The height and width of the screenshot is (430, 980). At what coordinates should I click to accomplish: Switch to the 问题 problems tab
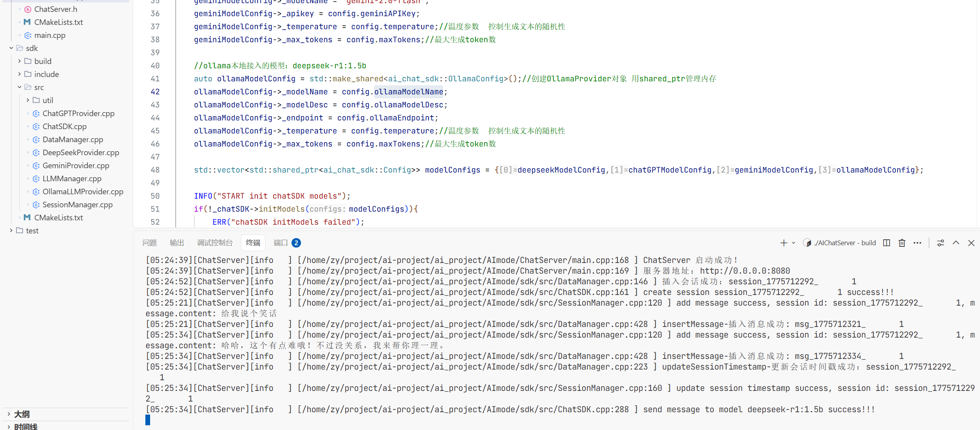point(150,243)
